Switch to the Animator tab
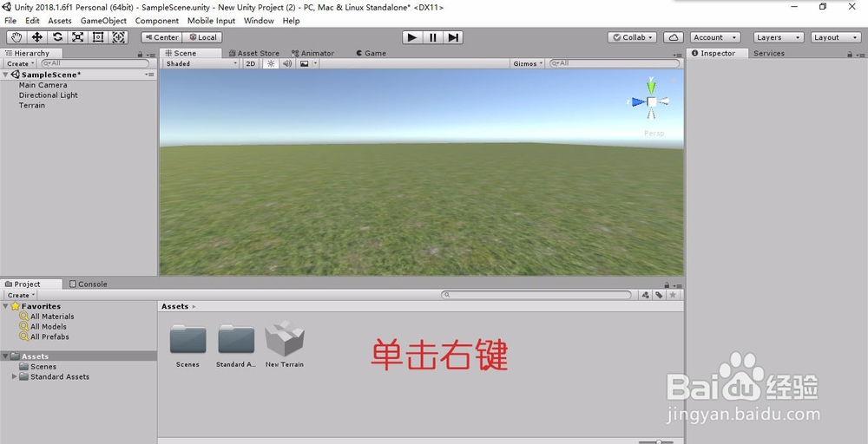The width and height of the screenshot is (868, 444). 312,53
